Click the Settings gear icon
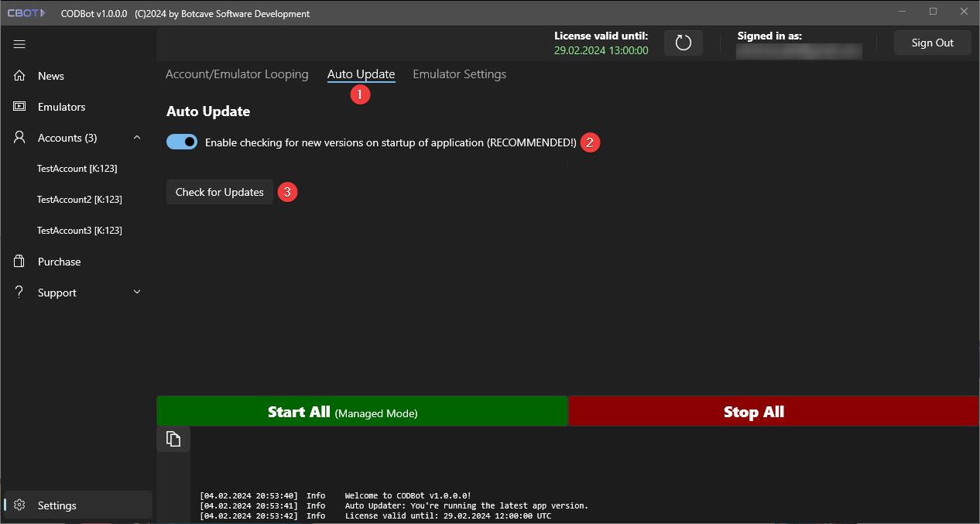This screenshot has height=524, width=980. click(x=20, y=505)
